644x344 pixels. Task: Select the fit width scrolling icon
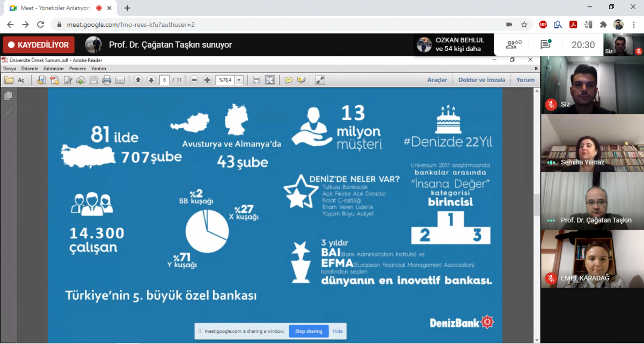tap(257, 80)
